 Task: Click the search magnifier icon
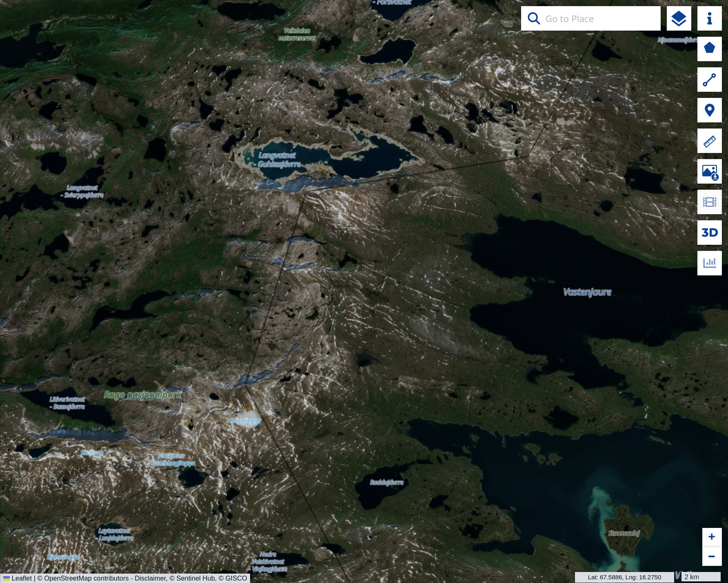[x=533, y=18]
